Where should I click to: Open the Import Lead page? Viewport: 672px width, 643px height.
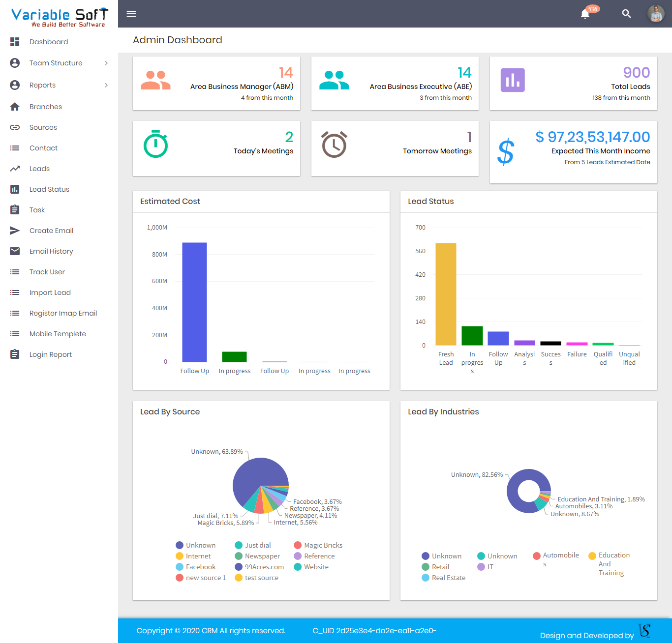pos(50,292)
